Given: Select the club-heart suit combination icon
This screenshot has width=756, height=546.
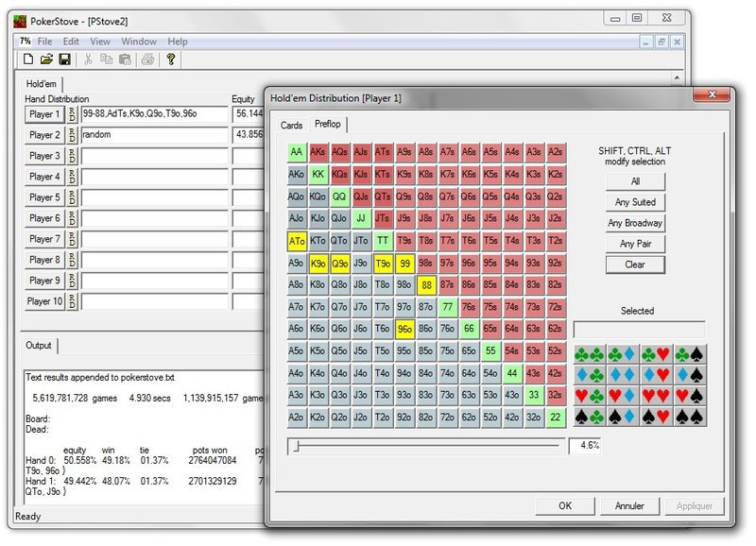Looking at the screenshot, I should pyautogui.click(x=655, y=354).
